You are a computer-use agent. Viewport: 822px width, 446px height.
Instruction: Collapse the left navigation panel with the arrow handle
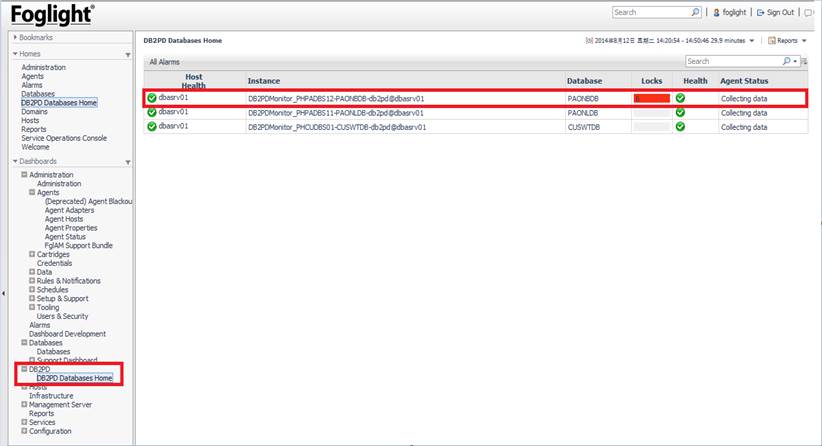pyautogui.click(x=4, y=293)
